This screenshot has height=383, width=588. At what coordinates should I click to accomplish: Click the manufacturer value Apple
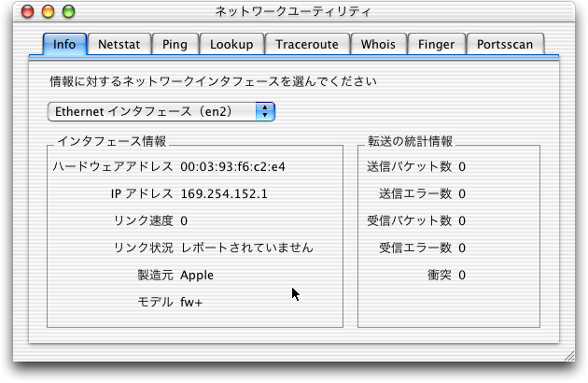click(x=197, y=276)
